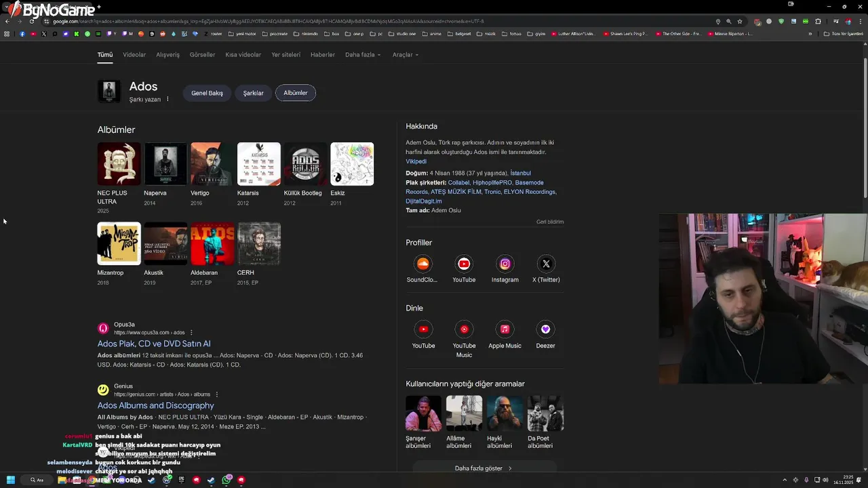
Task: Click the Genel Bakış chip
Action: [207, 93]
